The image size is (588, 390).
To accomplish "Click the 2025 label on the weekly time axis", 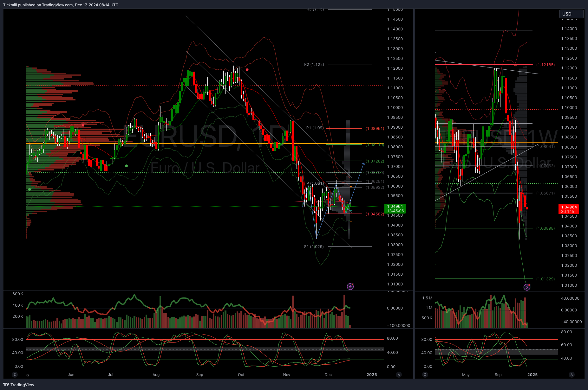I will 532,375.
